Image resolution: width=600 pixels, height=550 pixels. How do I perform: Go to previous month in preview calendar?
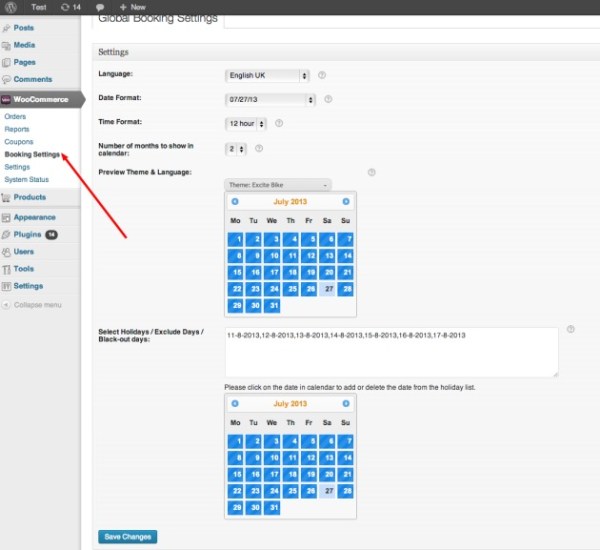235,202
